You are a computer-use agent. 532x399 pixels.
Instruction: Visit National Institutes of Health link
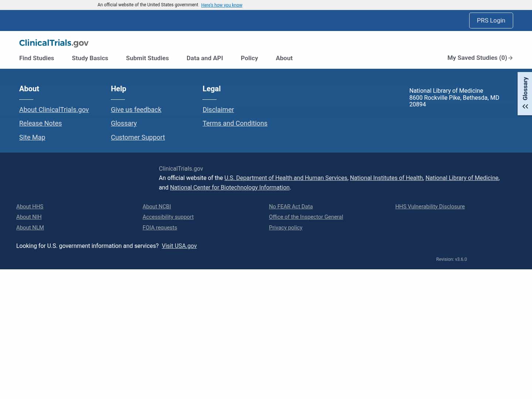coord(386,178)
